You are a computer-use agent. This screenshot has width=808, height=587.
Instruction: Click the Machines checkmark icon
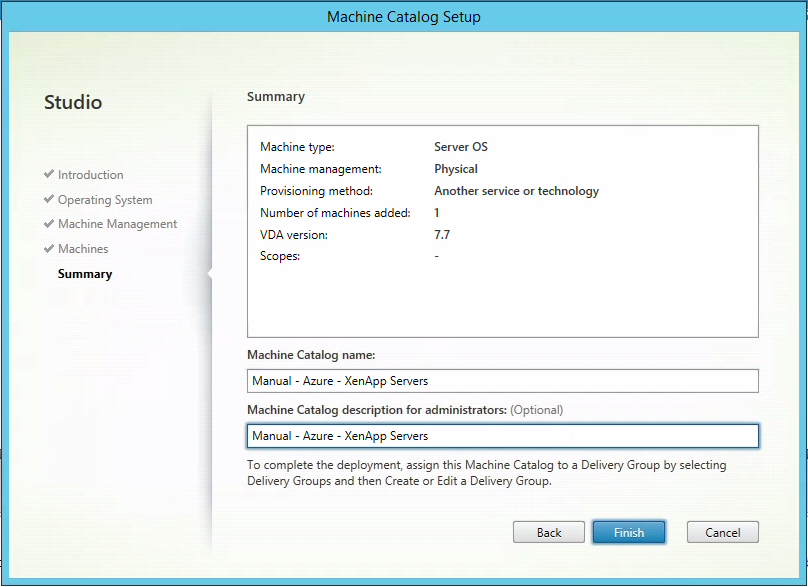coord(49,248)
